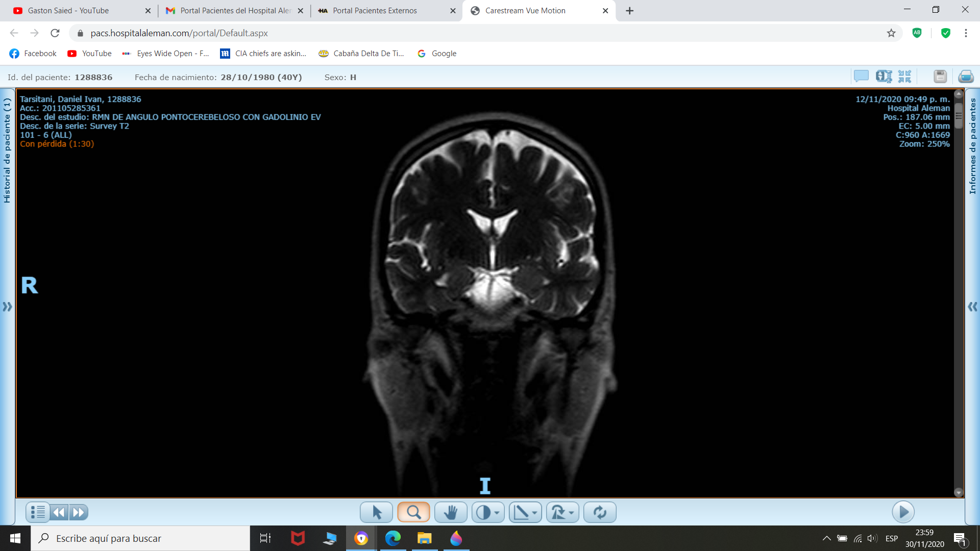
Task: Open Microsoft Edge from taskbar
Action: (393, 538)
